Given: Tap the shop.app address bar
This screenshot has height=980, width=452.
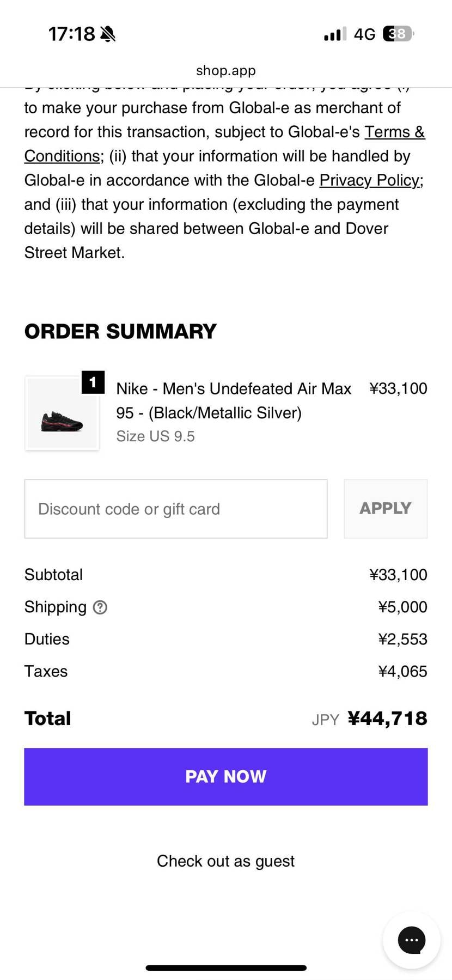Looking at the screenshot, I should [225, 70].
